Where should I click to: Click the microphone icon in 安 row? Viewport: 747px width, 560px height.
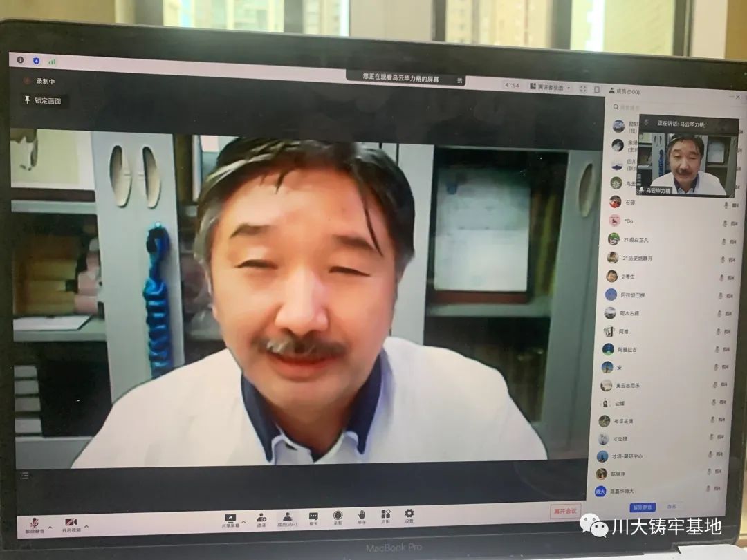pyautogui.click(x=717, y=366)
